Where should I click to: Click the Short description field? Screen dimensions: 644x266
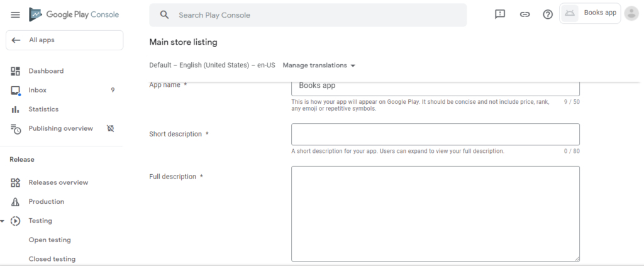pos(435,134)
